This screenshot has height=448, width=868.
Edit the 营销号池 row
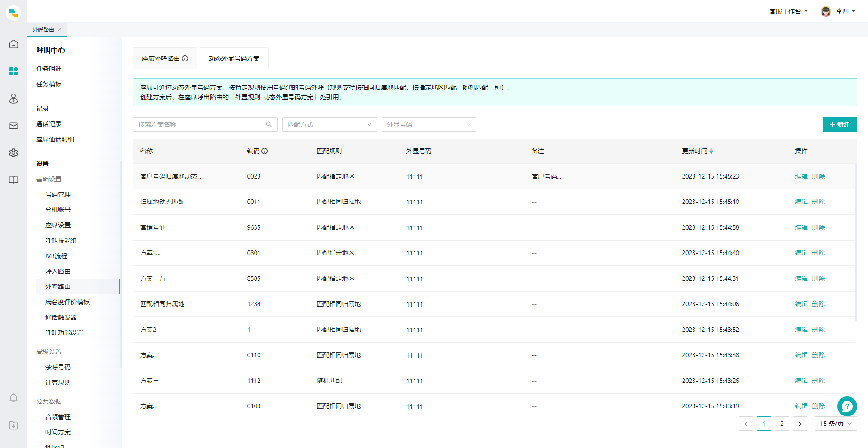pyautogui.click(x=801, y=227)
